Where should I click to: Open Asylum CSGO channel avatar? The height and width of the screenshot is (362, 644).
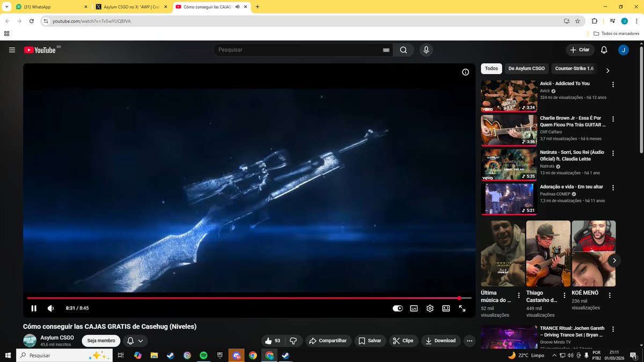pos(30,341)
